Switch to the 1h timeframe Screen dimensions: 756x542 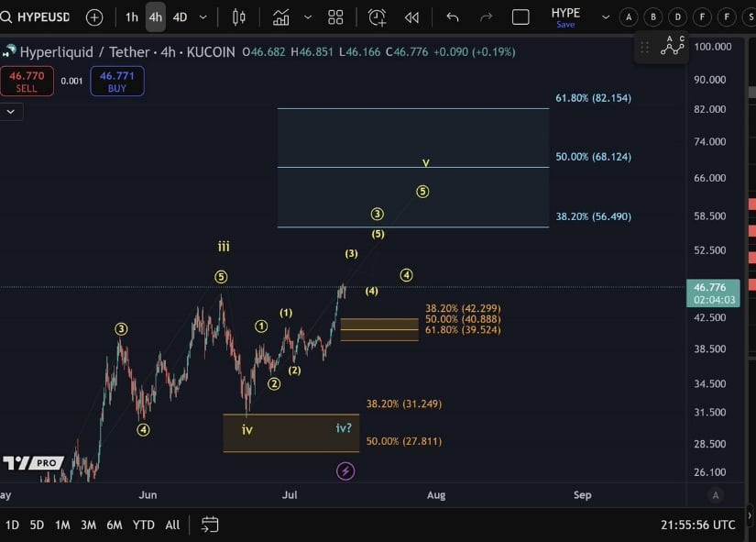132,17
